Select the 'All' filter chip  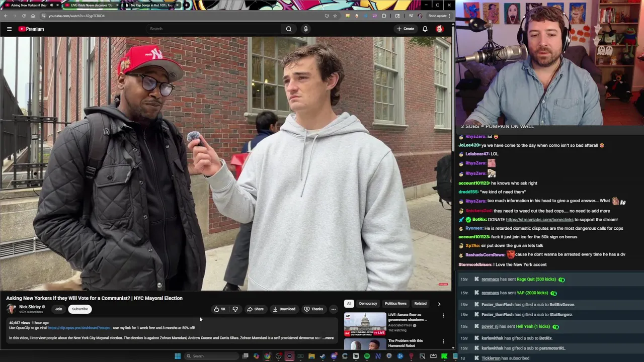click(x=349, y=304)
